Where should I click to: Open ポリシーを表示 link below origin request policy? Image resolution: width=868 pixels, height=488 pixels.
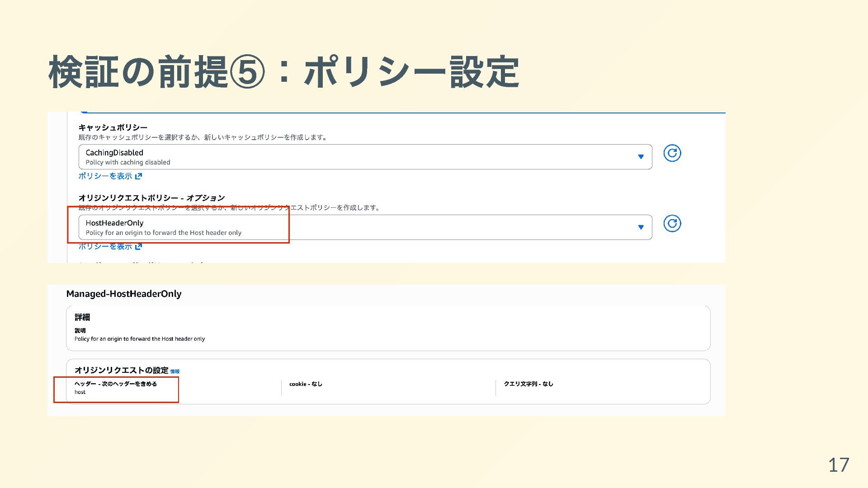(x=105, y=247)
